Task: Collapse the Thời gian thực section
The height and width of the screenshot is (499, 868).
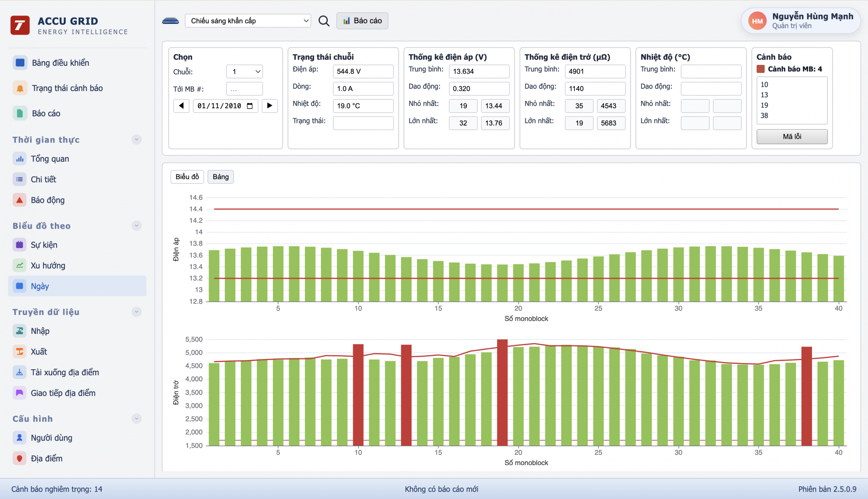Action: click(136, 139)
